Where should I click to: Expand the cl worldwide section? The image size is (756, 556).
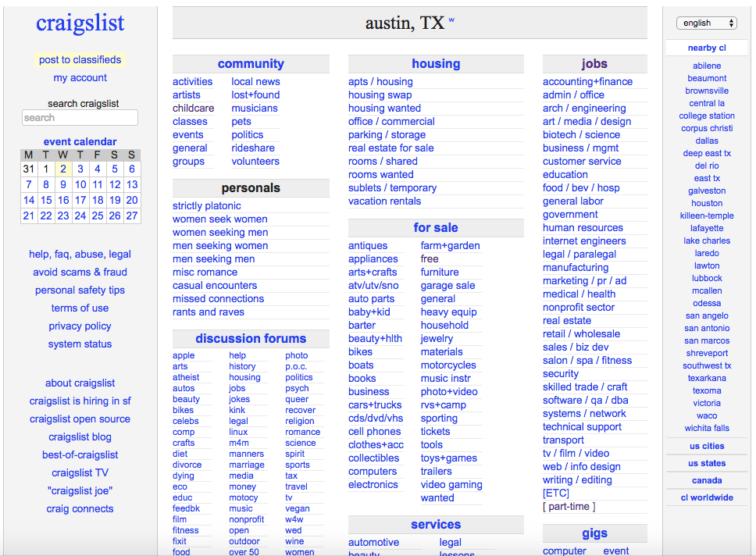[707, 497]
